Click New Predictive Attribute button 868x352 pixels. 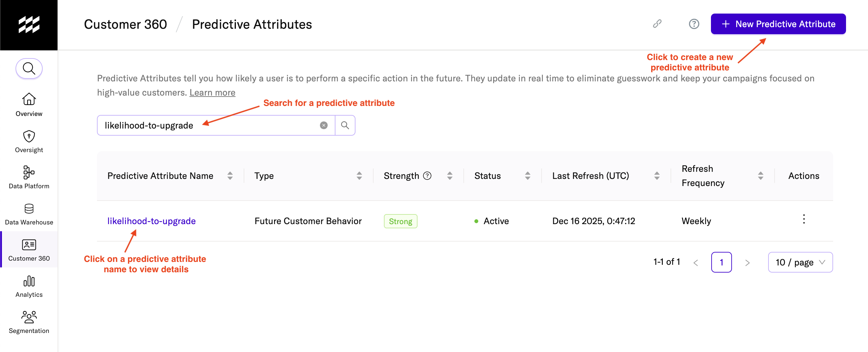tap(778, 24)
